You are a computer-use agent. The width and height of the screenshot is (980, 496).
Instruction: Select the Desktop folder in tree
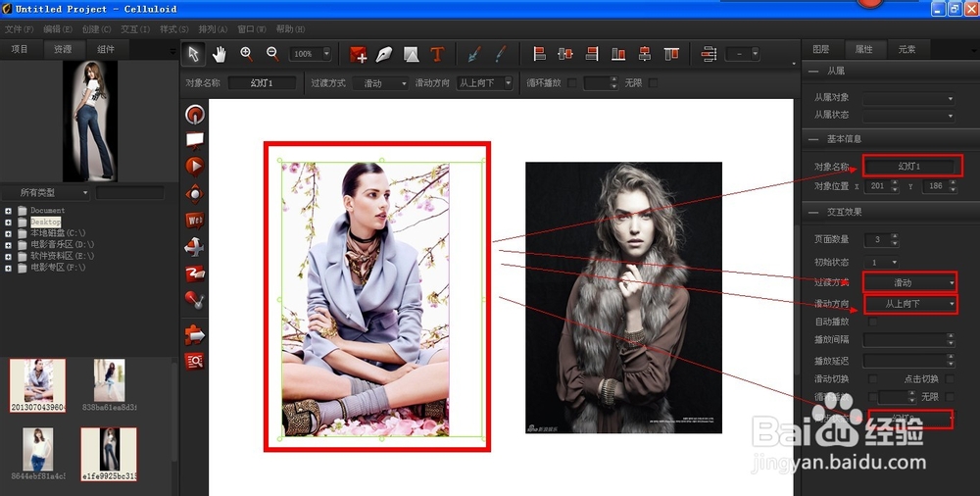click(46, 223)
